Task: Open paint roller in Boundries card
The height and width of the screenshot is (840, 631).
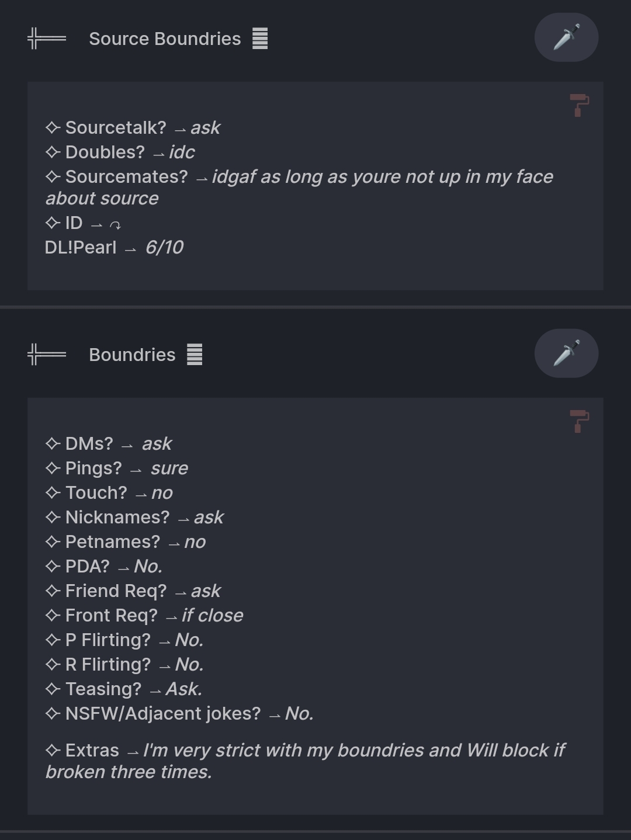Action: [579, 421]
